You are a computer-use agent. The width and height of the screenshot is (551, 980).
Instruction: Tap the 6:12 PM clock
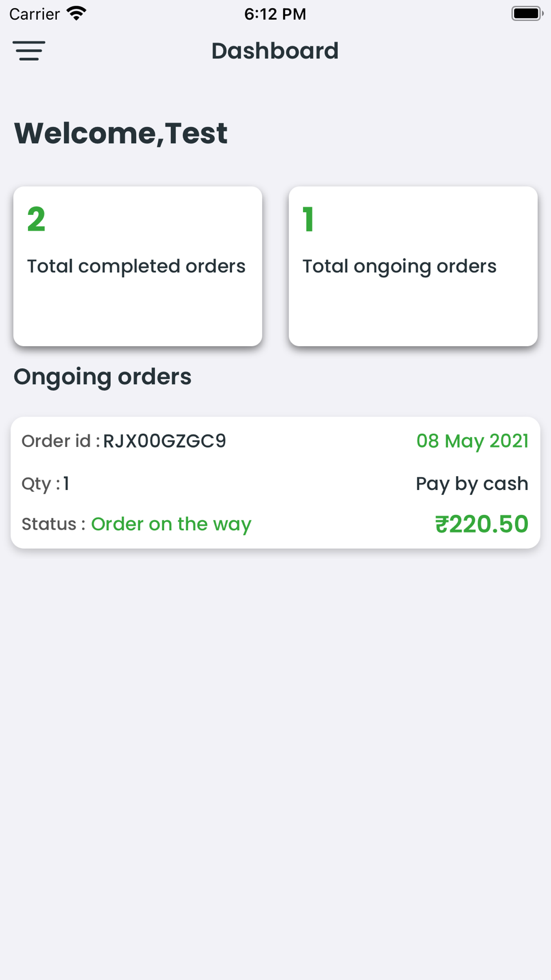pyautogui.click(x=275, y=14)
